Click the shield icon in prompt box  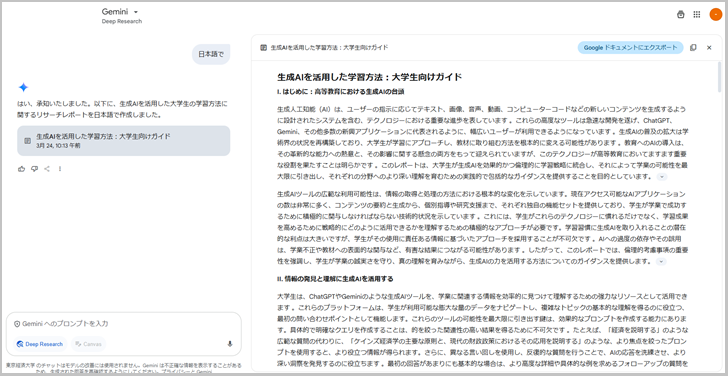tap(17, 324)
